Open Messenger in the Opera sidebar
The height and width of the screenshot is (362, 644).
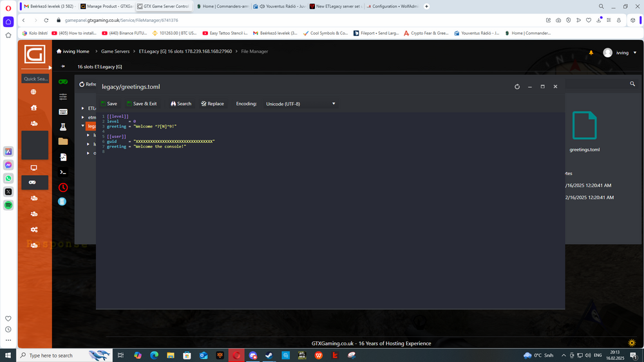point(8,165)
